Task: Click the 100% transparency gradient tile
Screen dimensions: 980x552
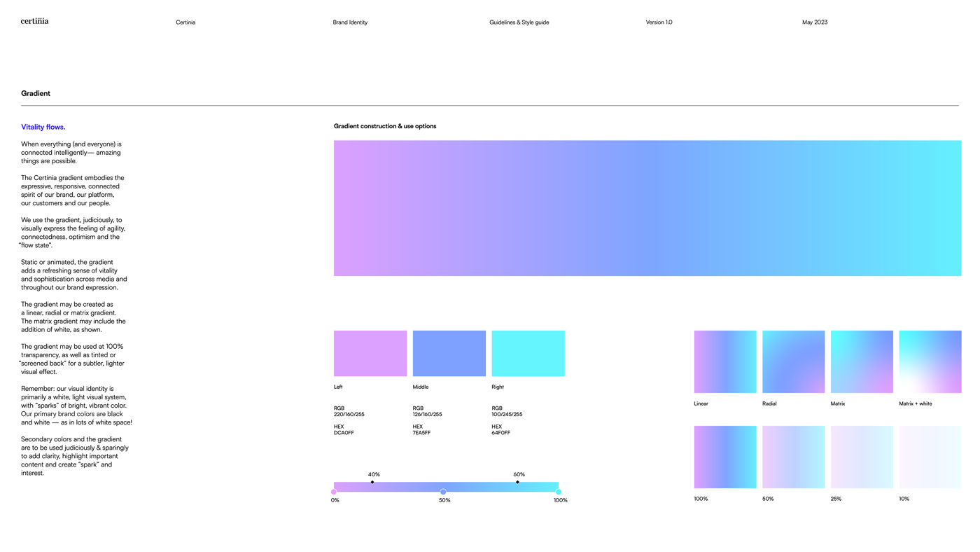Action: pos(725,457)
